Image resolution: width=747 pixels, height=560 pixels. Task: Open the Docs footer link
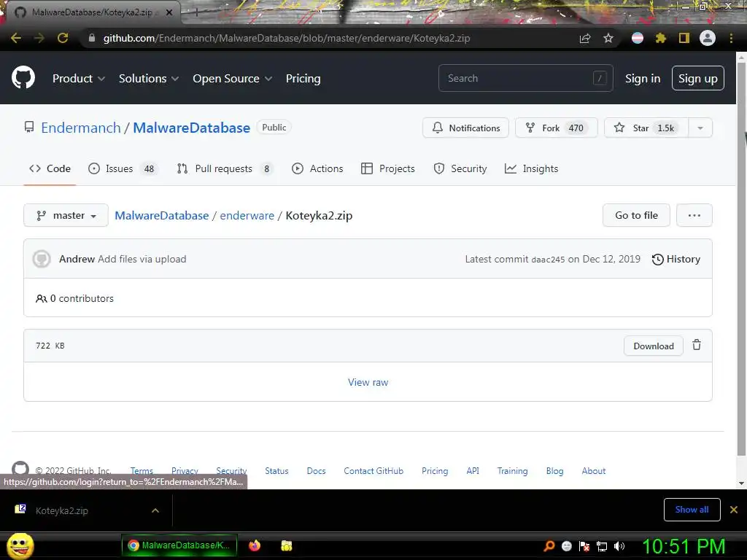[317, 471]
